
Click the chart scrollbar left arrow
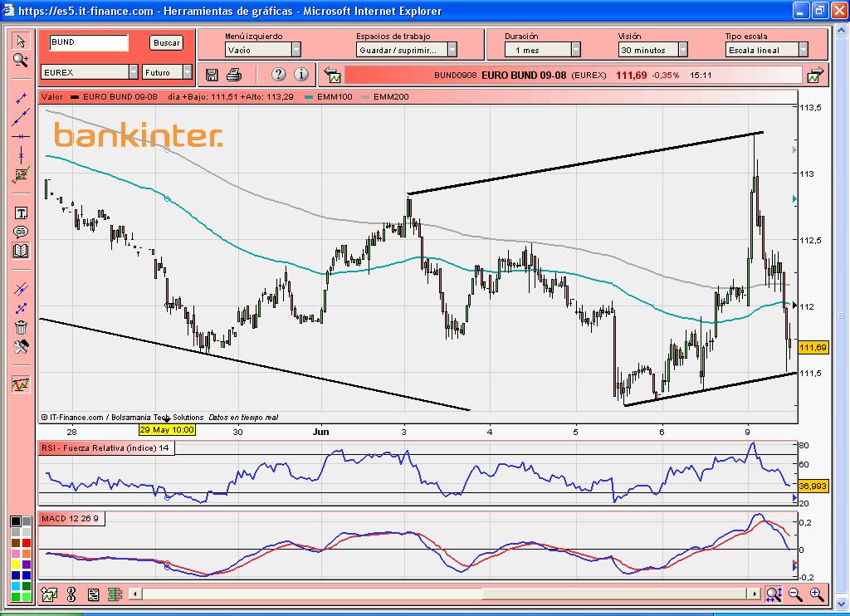point(135,594)
